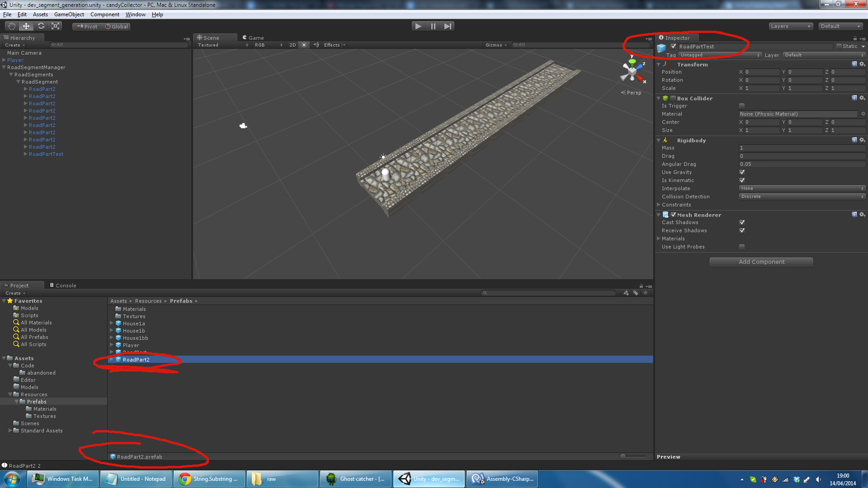Screen dimensions: 868x488
Task: Open Collision Detection dropdown
Action: coord(802,197)
